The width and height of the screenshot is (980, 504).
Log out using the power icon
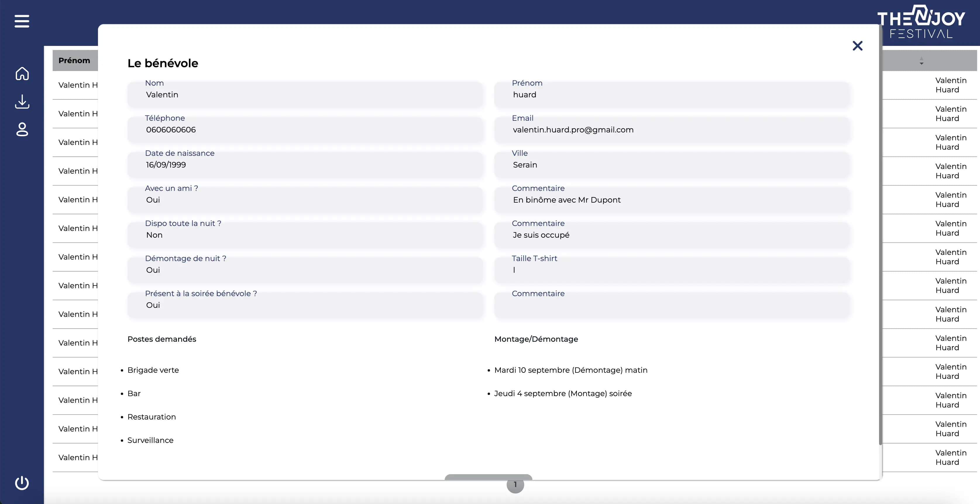[x=22, y=483]
